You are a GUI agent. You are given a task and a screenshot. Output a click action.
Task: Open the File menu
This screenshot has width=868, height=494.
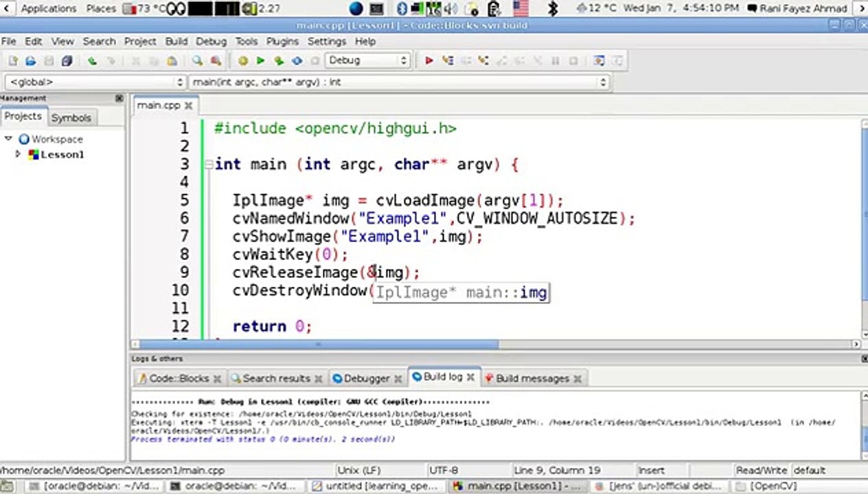click(x=8, y=41)
